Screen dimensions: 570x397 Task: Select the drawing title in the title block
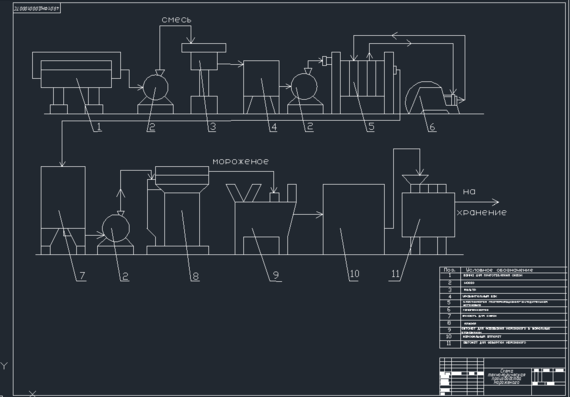[x=507, y=377]
